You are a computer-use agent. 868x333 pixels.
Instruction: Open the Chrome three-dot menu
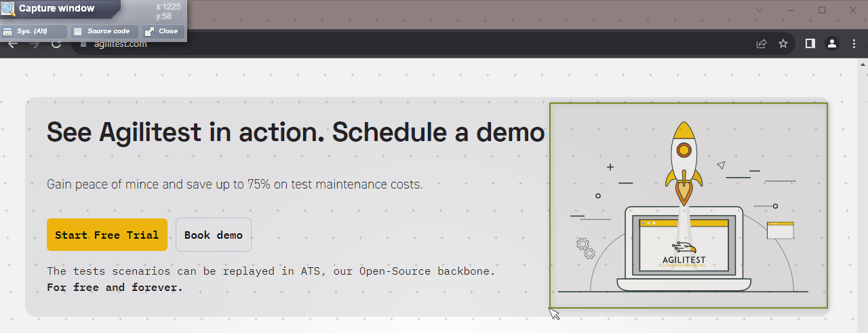[x=853, y=43]
